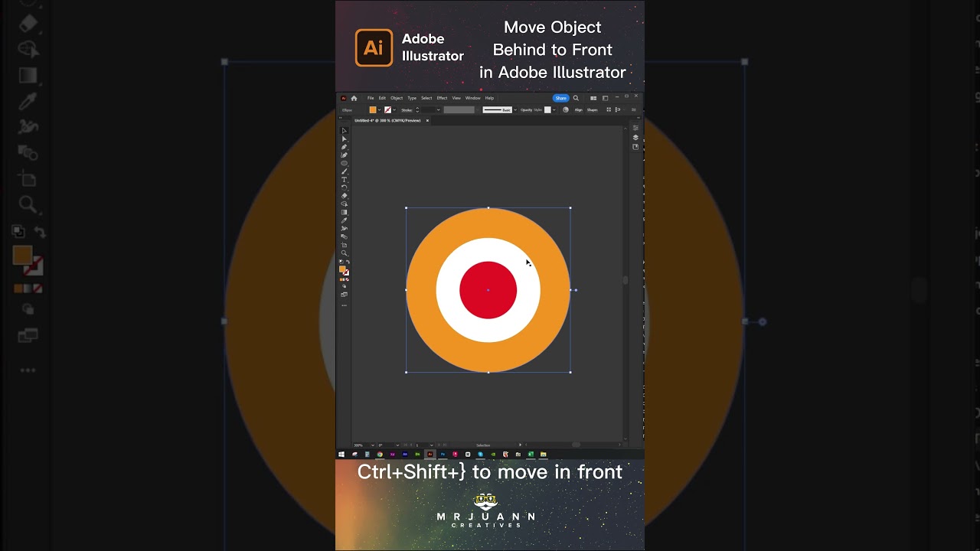980x551 pixels.
Task: Click the red center circle on canvas
Action: [488, 290]
